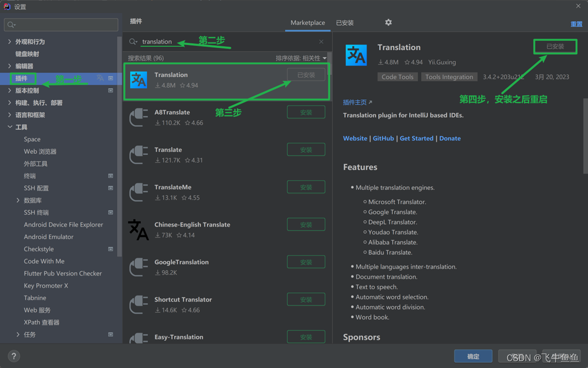Open the plugins settings gear icon
588x368 pixels.
point(388,22)
